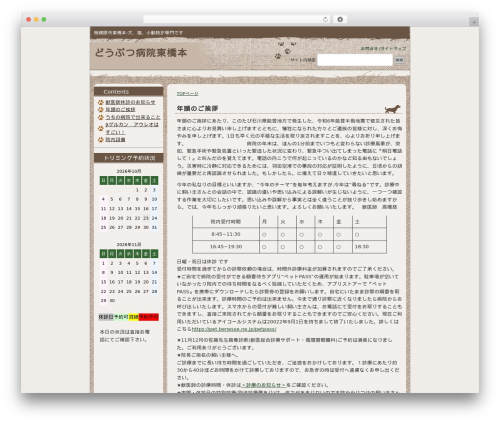The width and height of the screenshot is (500, 423).
Task: Click the 日曜・祝日は休診 notice text
Action: (202, 262)
